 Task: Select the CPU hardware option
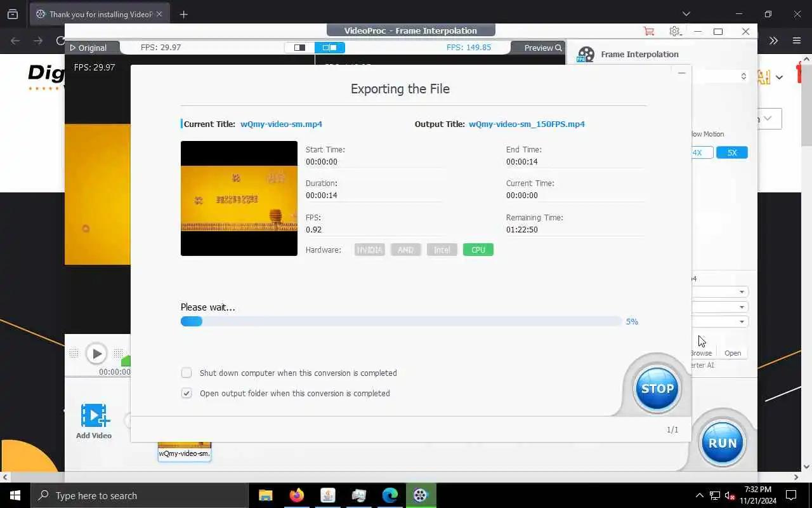[x=478, y=250]
